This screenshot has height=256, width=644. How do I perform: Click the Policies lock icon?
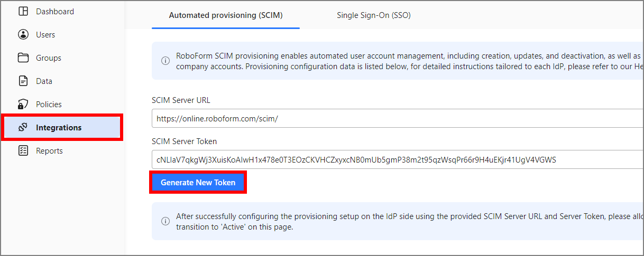23,104
